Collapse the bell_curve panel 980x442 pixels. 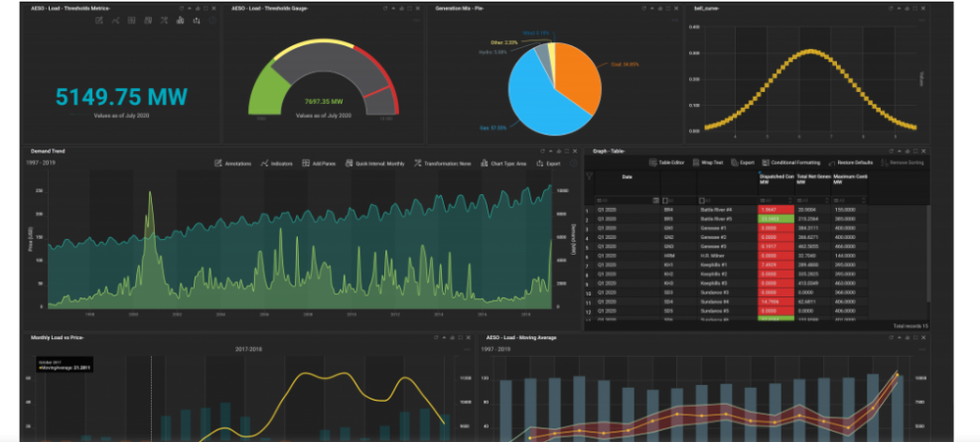click(900, 8)
